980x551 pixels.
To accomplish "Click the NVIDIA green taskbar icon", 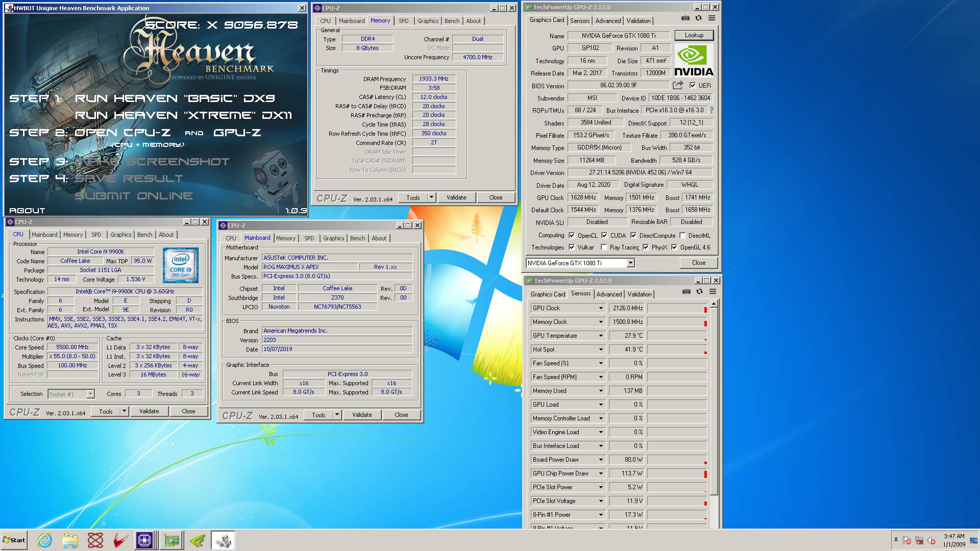I will pos(198,540).
